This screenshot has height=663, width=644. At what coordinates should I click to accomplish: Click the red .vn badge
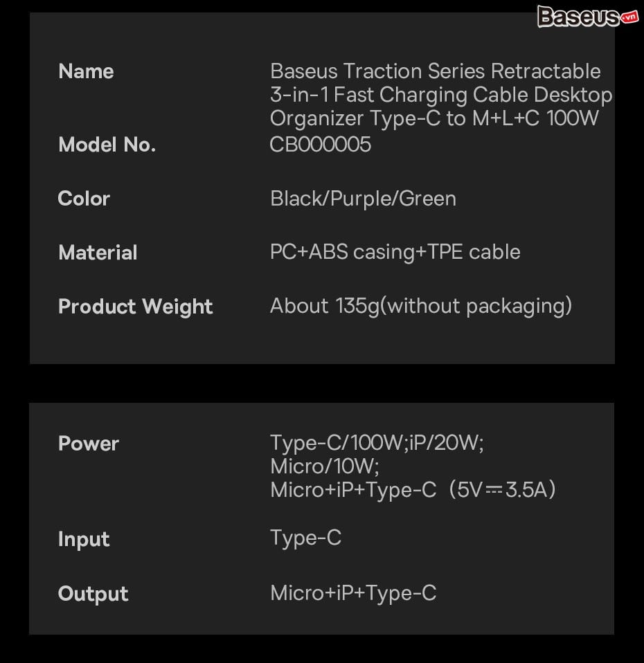629,17
